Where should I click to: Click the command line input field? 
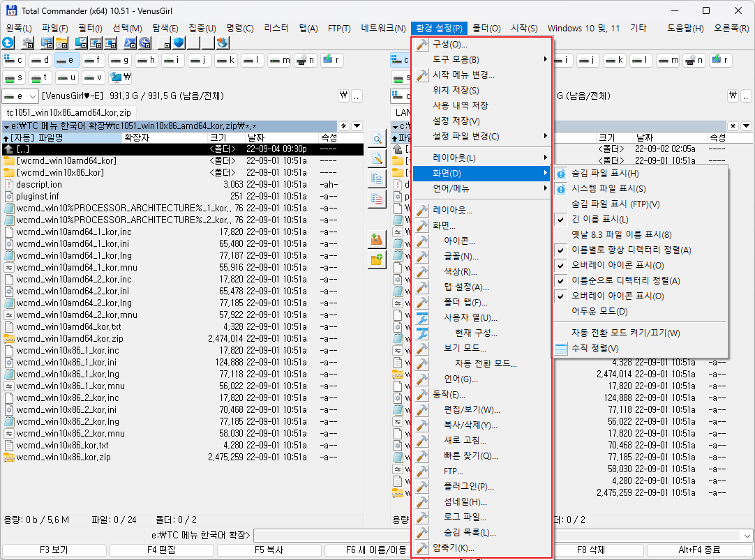[x=497, y=535]
